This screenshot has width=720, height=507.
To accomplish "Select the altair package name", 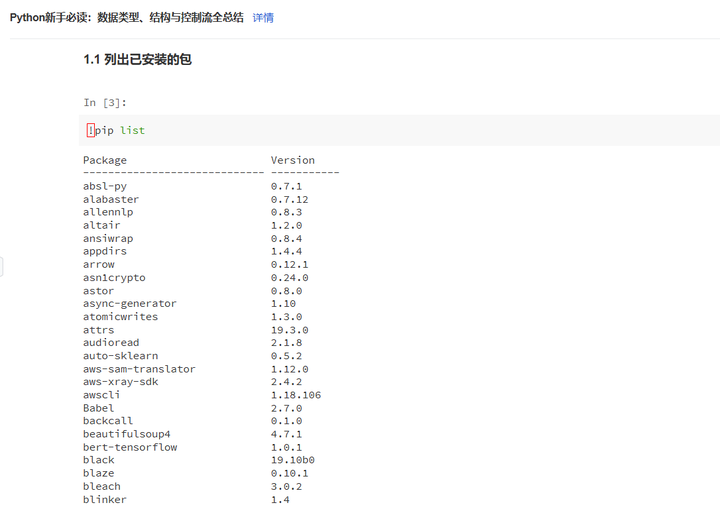I will point(101,225).
